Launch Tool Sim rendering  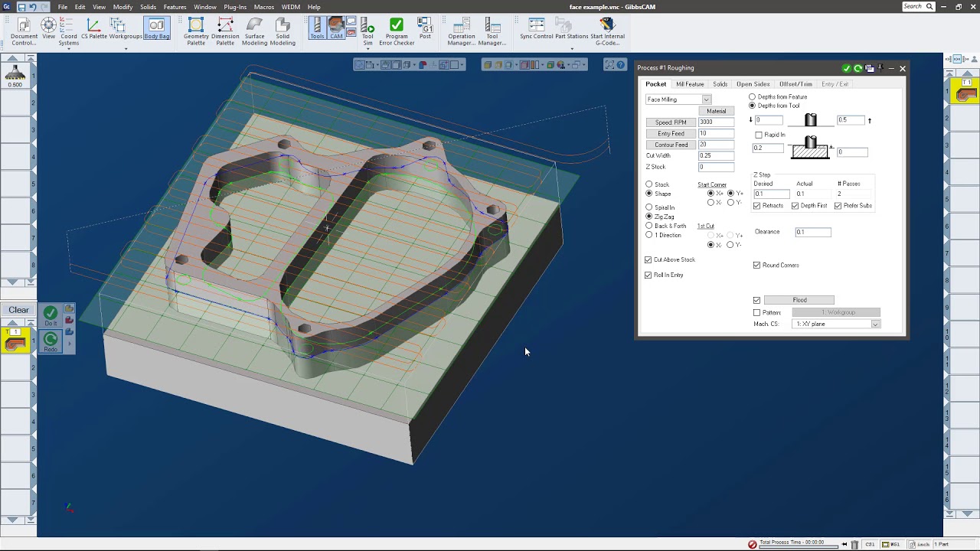point(367,32)
